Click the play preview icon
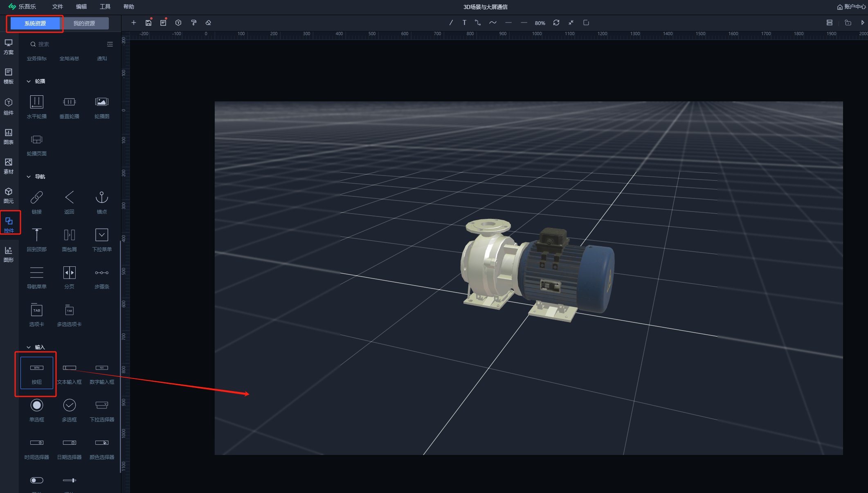The width and height of the screenshot is (868, 493). (862, 23)
